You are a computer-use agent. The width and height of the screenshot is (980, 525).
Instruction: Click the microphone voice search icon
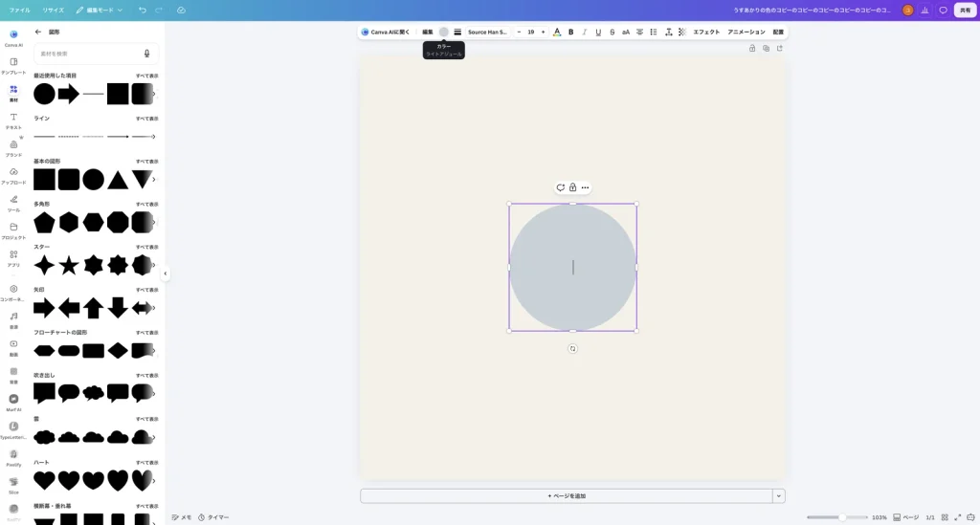[x=146, y=54]
